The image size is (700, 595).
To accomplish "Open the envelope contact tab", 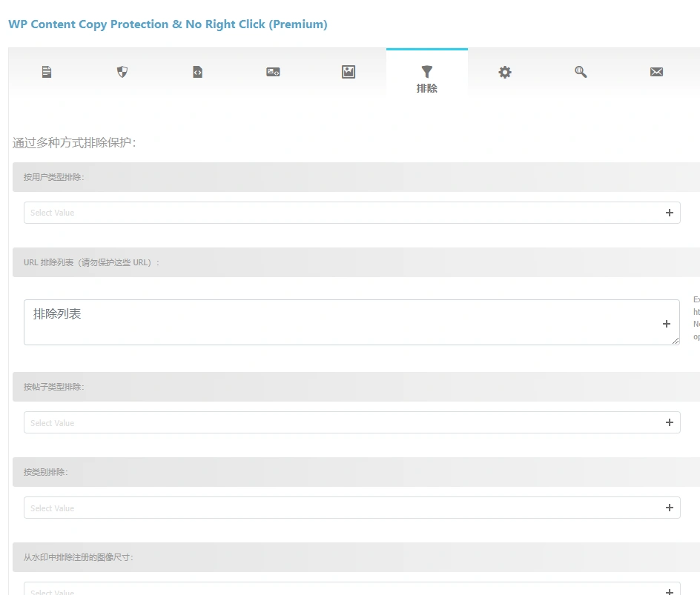I will click(656, 71).
